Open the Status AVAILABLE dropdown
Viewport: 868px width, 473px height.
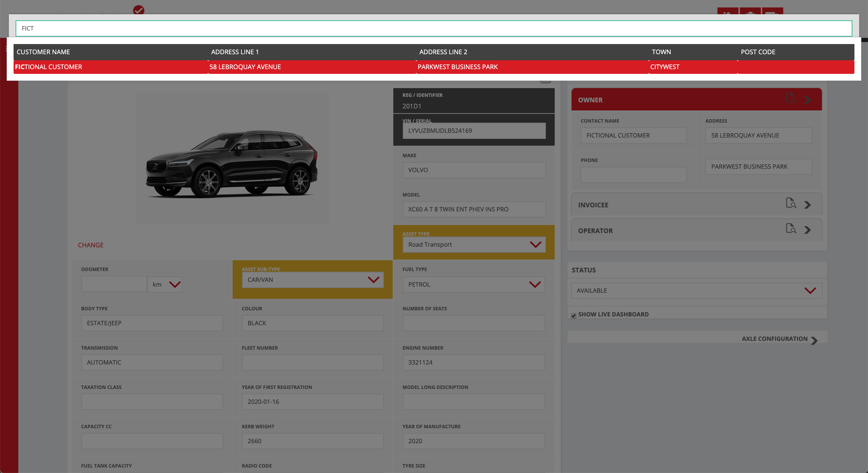(x=696, y=291)
